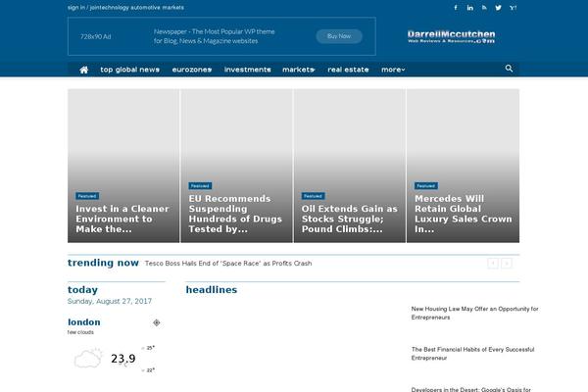
Task: Open top global news menu
Action: point(129,70)
